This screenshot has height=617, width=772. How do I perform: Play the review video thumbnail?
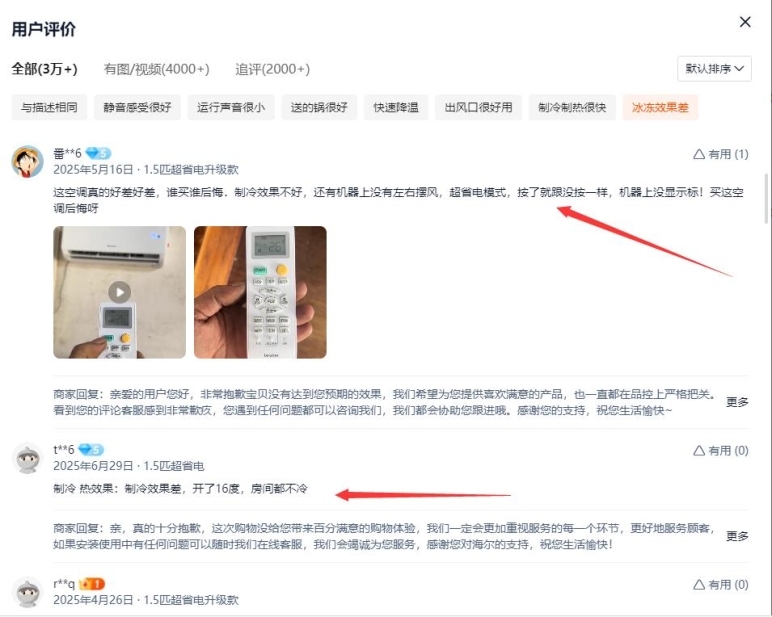pyautogui.click(x=120, y=292)
